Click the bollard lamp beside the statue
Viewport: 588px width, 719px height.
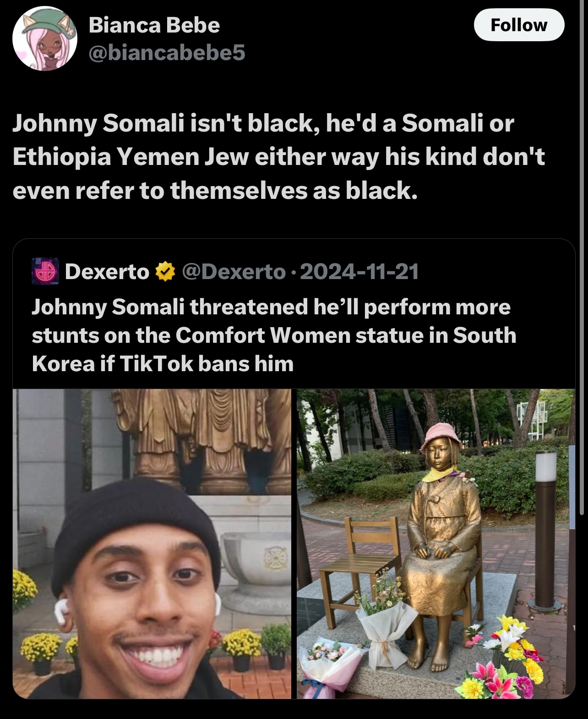coord(546,527)
